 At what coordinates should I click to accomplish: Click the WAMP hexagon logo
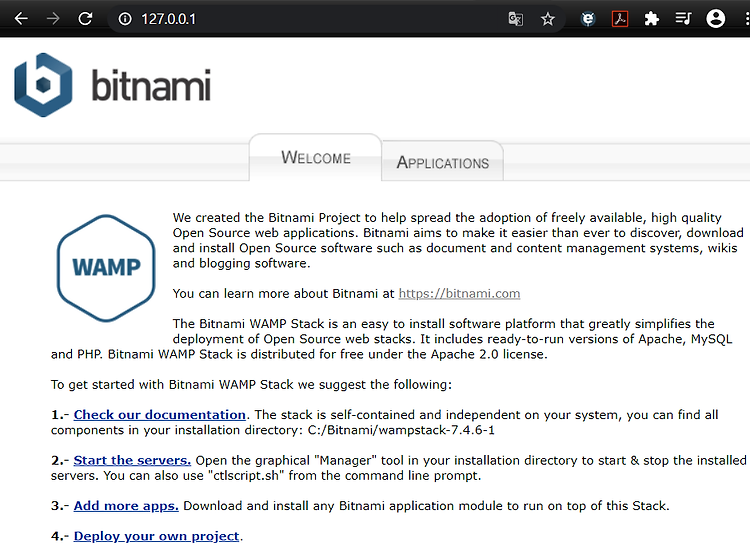[106, 268]
